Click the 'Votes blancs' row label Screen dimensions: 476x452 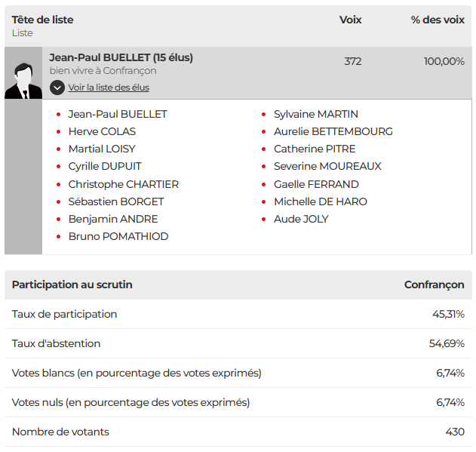tap(137, 373)
